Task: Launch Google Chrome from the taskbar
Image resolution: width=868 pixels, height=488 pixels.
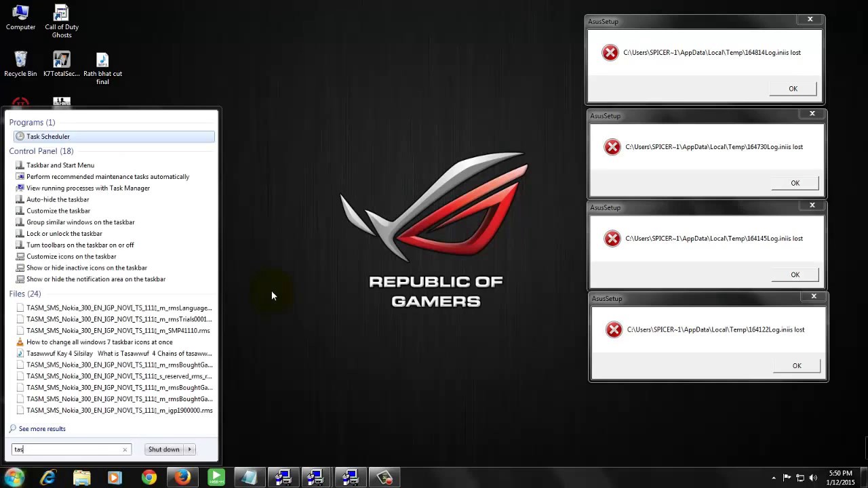Action: pos(149,478)
